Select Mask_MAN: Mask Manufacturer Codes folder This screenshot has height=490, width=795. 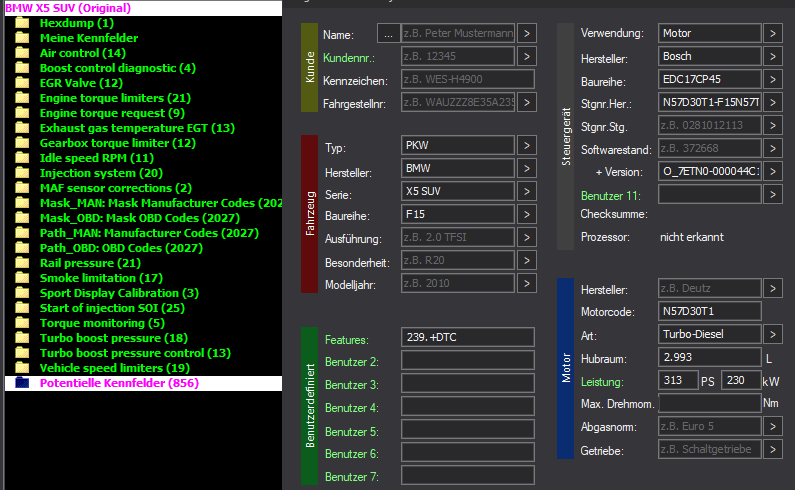(x=161, y=203)
